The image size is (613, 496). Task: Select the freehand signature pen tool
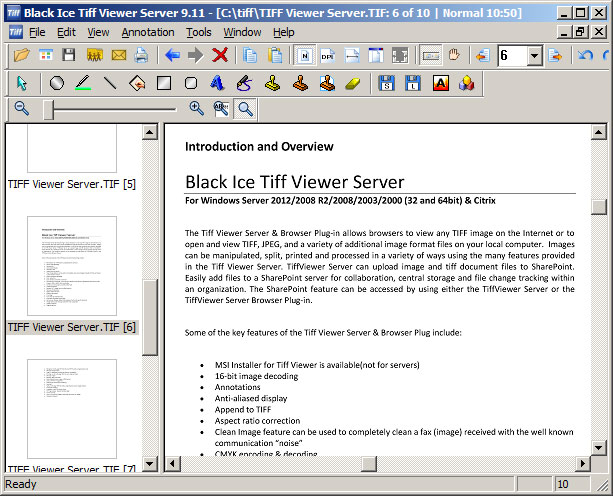point(244,83)
